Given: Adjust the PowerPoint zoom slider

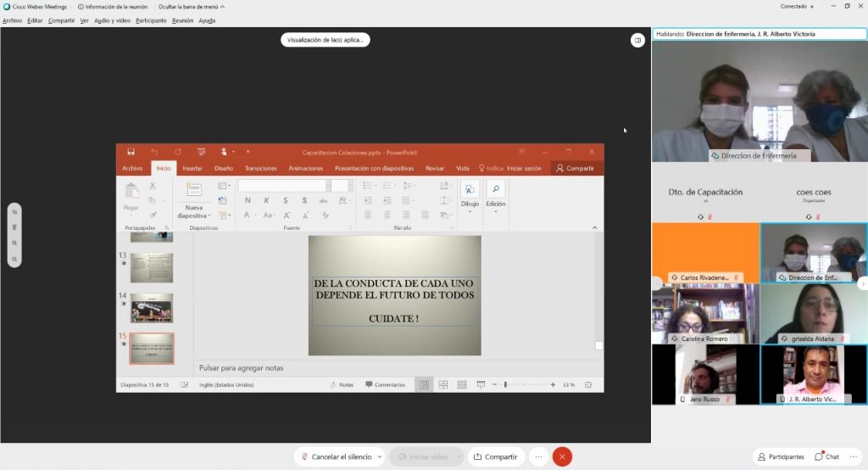Looking at the screenshot, I should tap(506, 384).
